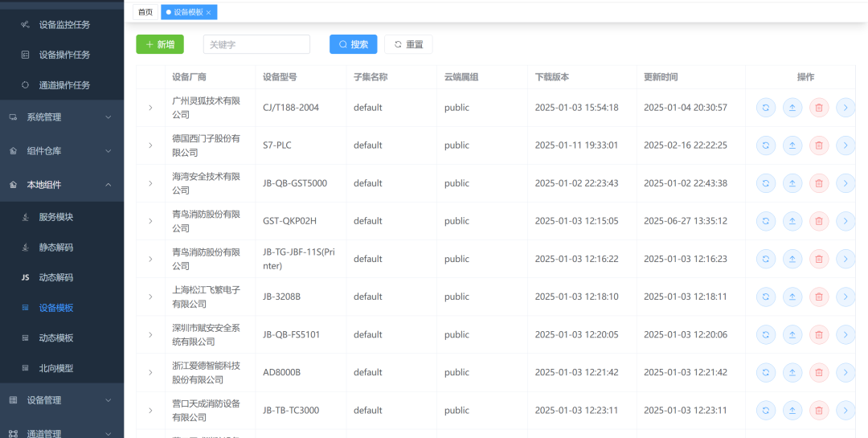Switch to the 首页 tab
This screenshot has width=868, height=438.
[145, 12]
